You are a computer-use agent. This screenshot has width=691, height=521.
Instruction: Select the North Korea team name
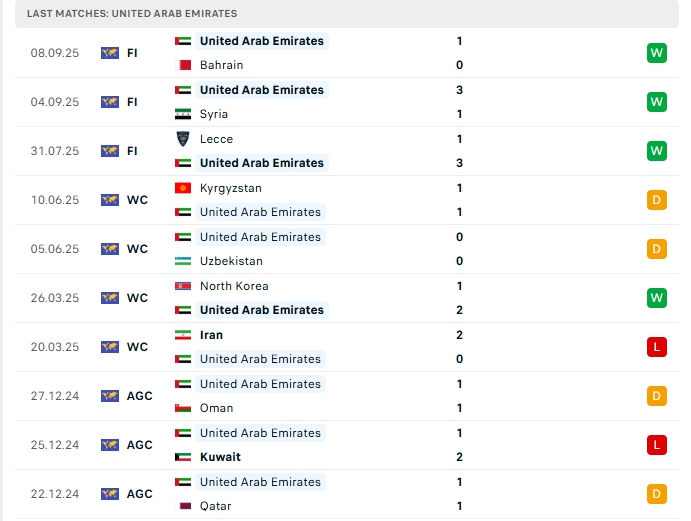[x=233, y=286]
